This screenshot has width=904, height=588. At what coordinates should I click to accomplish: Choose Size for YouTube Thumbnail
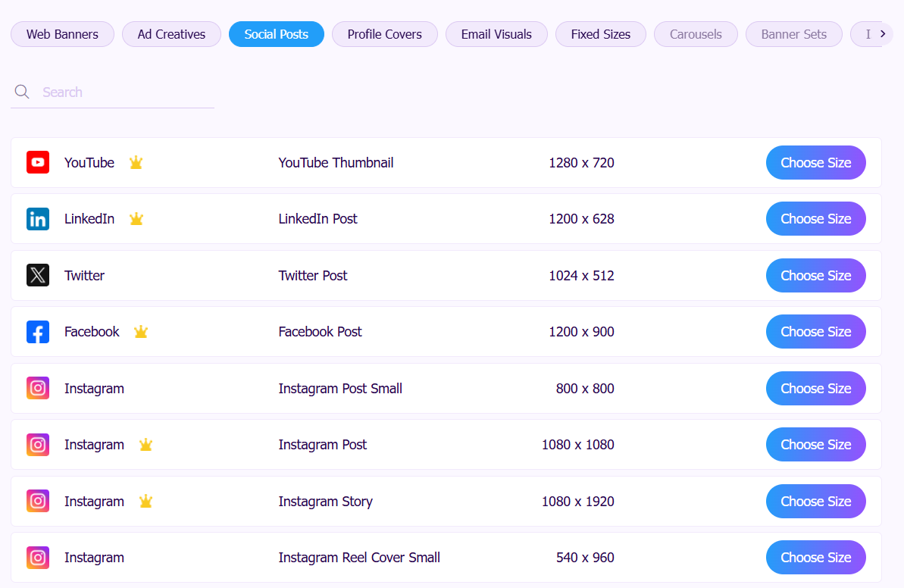coord(816,163)
